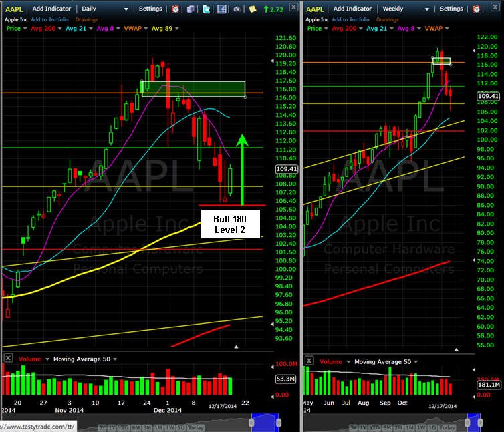The width and height of the screenshot is (504, 432).
Task: Click the small up triangle below the Daily chart
Action: pyautogui.click(x=236, y=347)
